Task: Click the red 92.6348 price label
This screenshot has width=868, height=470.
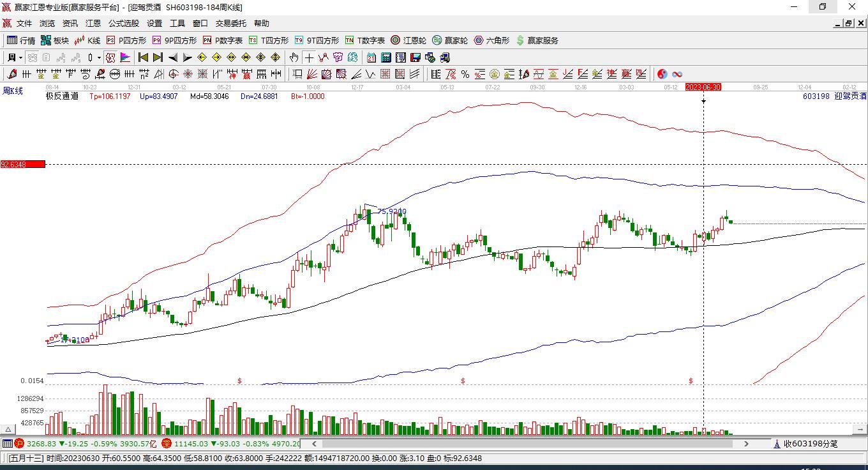Action: coord(23,165)
